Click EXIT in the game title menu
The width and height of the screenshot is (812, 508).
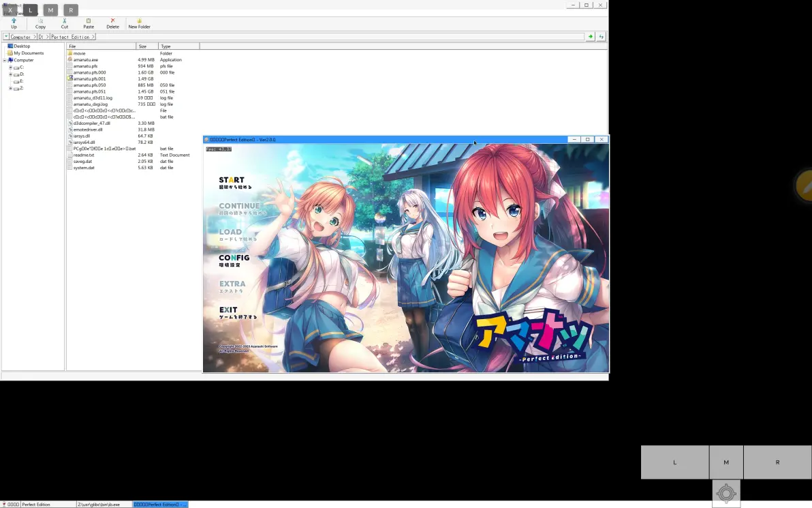tap(237, 312)
